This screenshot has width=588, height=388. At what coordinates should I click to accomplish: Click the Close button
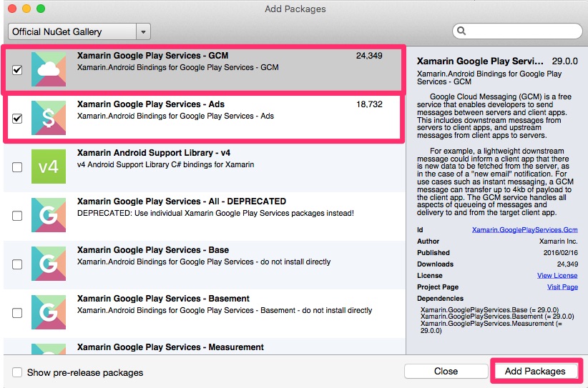pos(446,371)
